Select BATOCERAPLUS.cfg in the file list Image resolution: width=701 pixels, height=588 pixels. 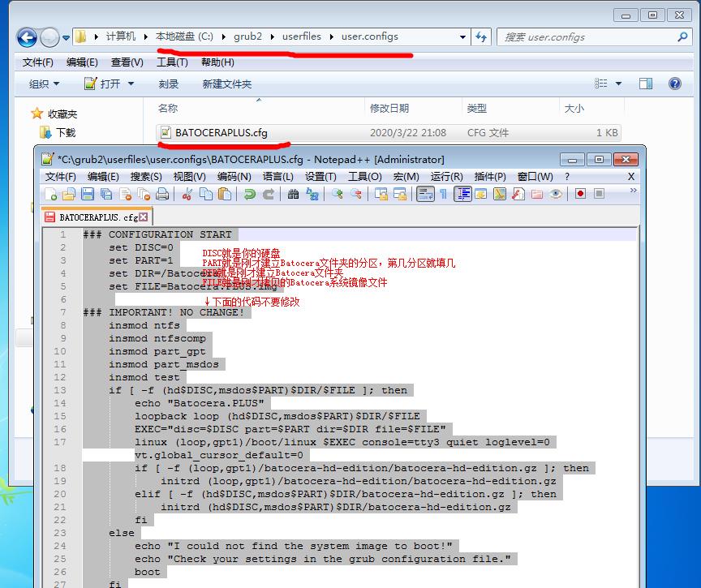389,132
